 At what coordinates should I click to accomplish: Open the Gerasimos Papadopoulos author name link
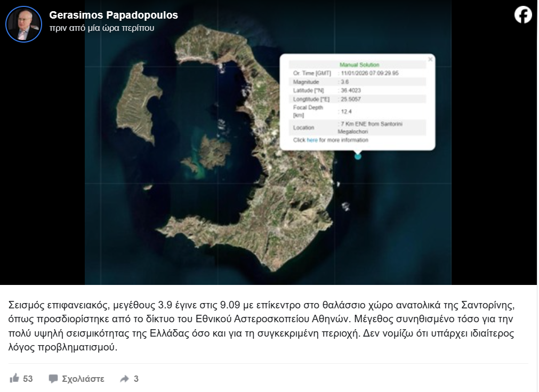114,15
